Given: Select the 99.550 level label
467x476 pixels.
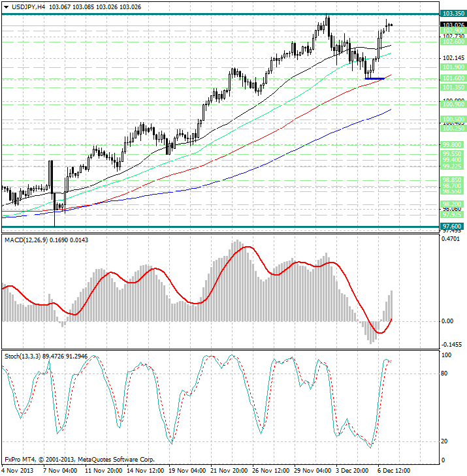Looking at the screenshot, I should pyautogui.click(x=453, y=154).
